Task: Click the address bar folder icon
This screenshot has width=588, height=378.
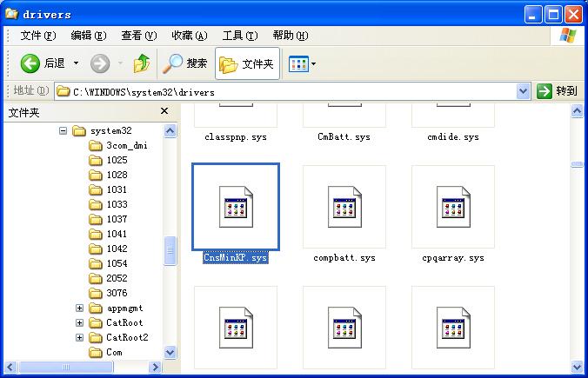Action: tap(63, 91)
